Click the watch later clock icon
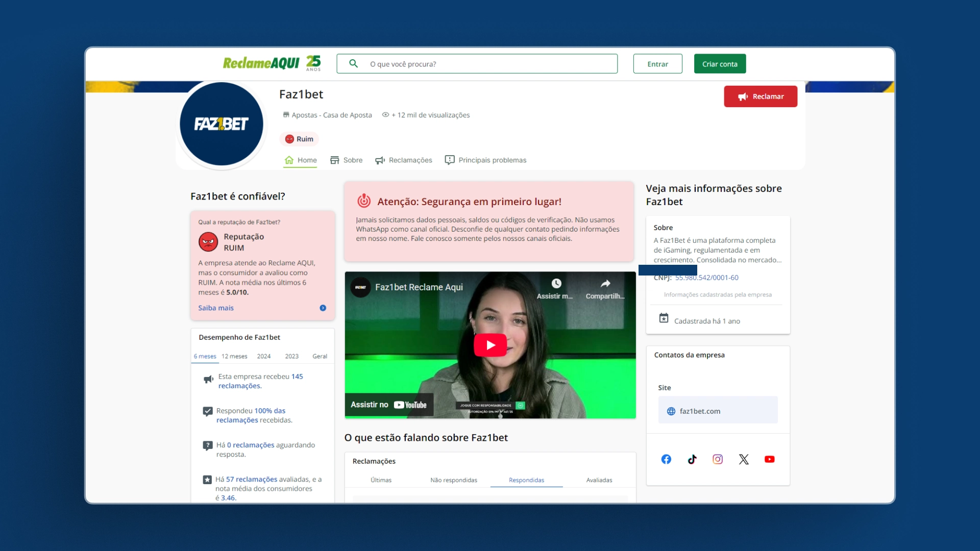The image size is (980, 551). (x=556, y=284)
